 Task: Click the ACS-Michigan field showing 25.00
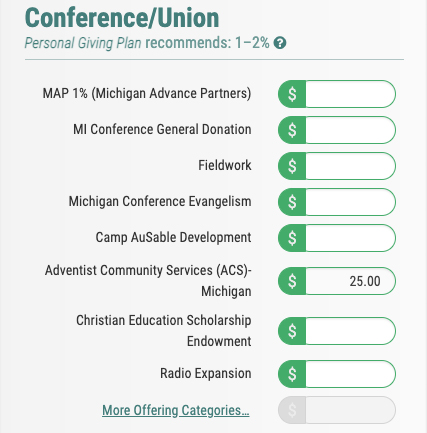(x=350, y=281)
